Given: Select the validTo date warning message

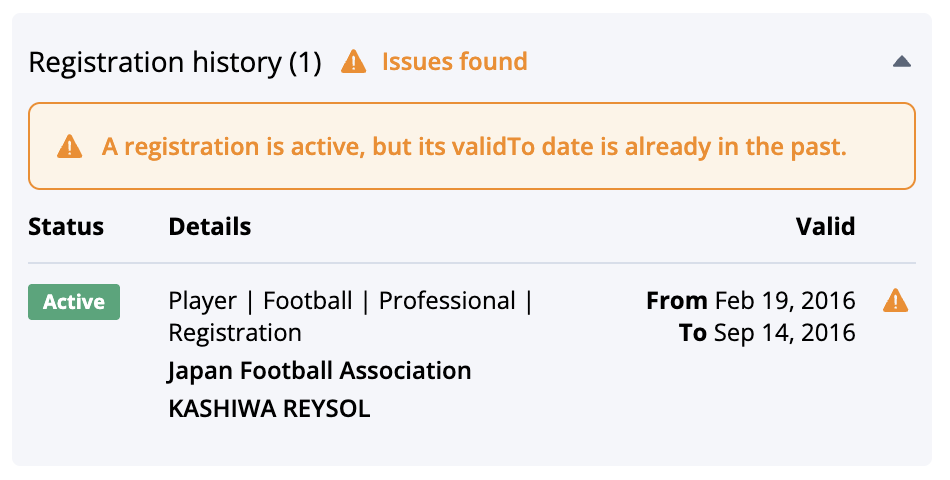Looking at the screenshot, I should 474,147.
